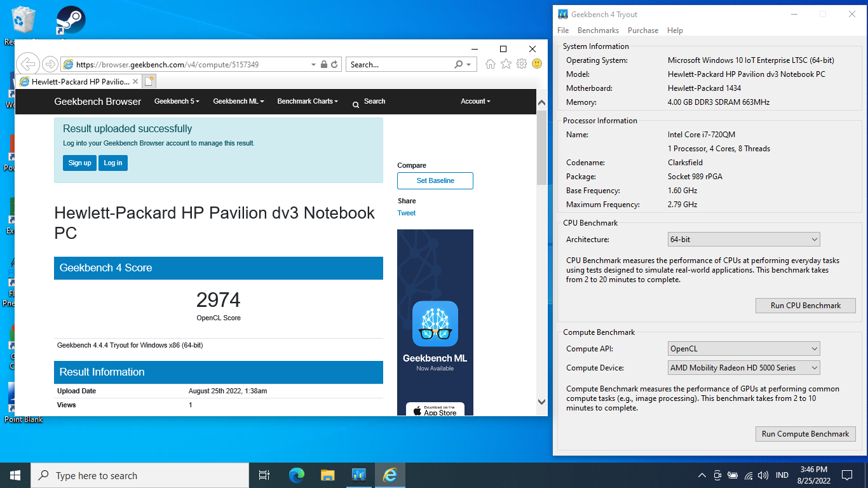This screenshot has height=488, width=868.
Task: Open the Benchmark Charts dropdown
Action: (308, 101)
